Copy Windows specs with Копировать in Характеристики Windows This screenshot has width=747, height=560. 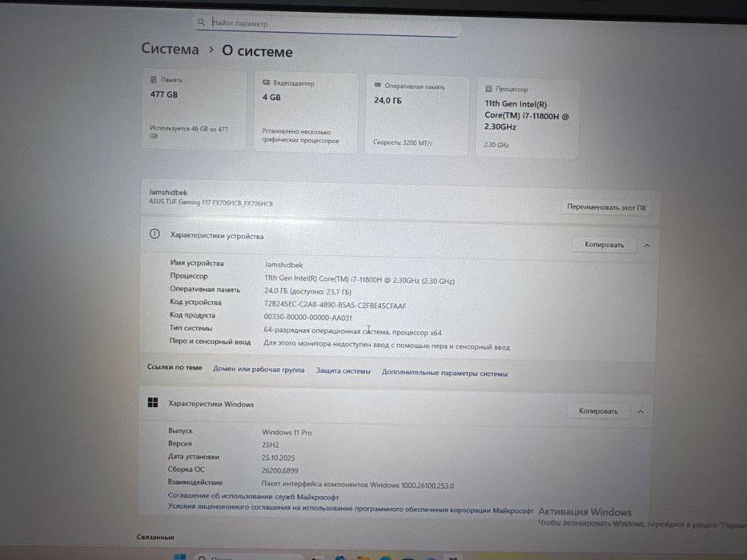(x=598, y=411)
